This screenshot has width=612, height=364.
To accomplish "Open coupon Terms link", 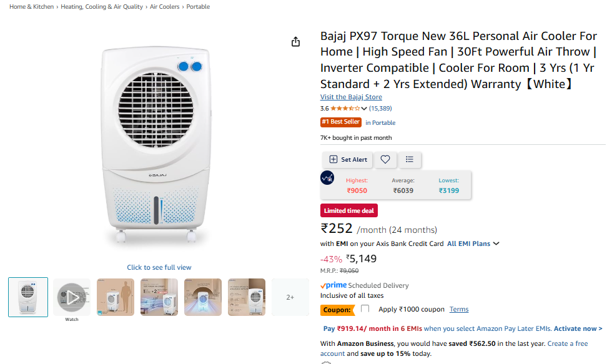I will pyautogui.click(x=459, y=309).
